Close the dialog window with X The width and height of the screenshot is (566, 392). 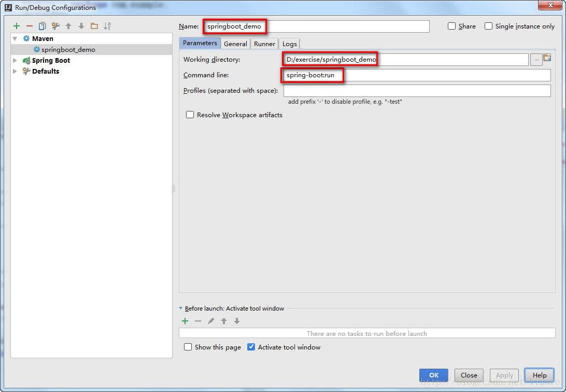550,5
